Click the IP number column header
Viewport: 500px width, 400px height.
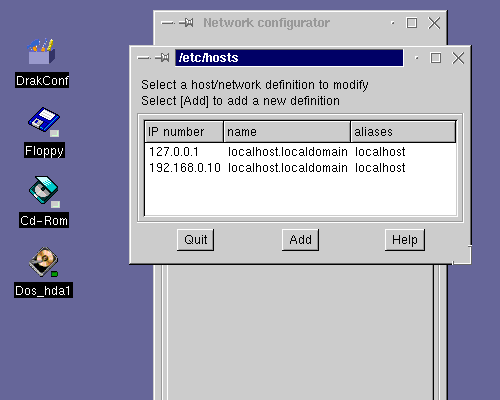tap(184, 132)
